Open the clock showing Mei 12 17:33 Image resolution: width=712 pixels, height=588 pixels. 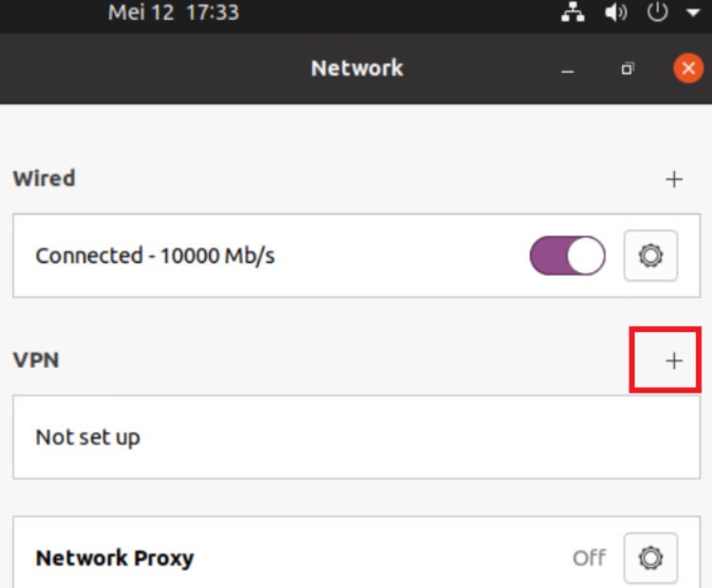point(173,13)
